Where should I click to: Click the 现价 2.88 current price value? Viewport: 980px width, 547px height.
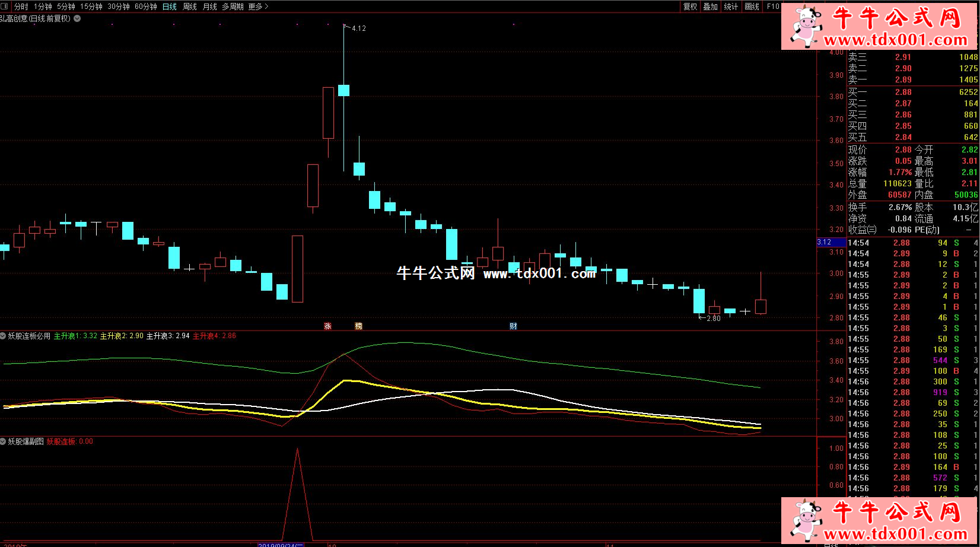[903, 150]
